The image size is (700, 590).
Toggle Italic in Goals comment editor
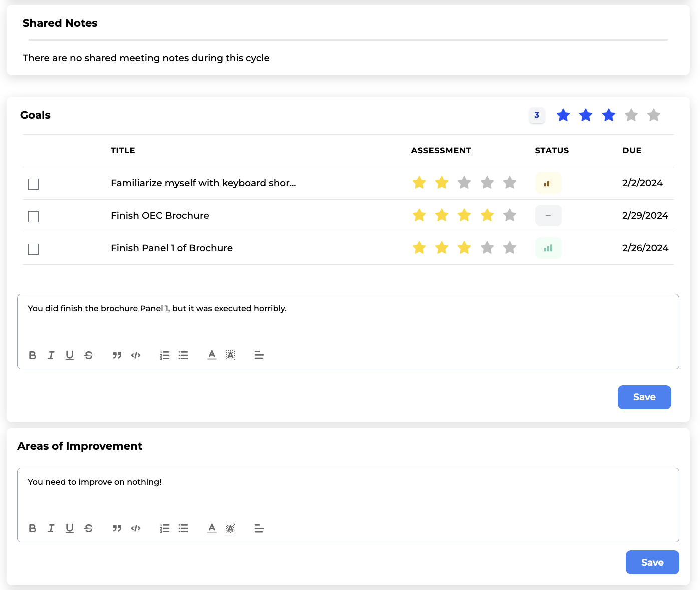51,355
